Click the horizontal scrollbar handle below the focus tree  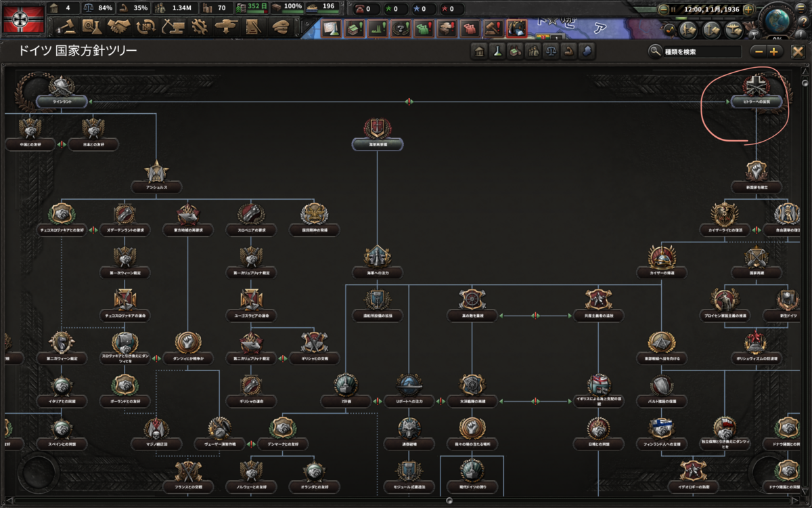(x=449, y=500)
